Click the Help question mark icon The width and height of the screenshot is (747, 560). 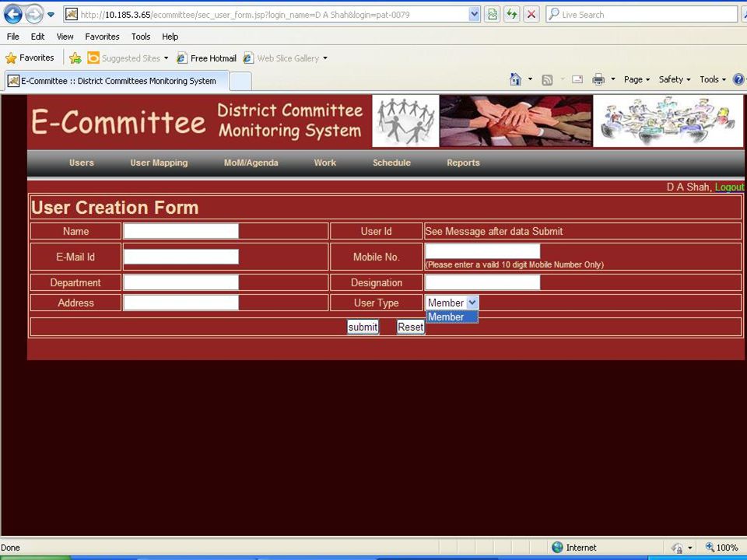pyautogui.click(x=738, y=79)
